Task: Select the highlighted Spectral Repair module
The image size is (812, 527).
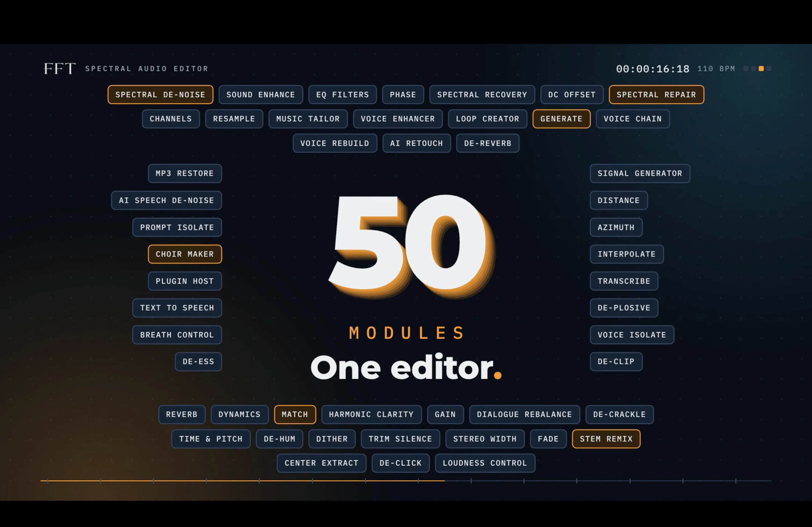Action: (657, 94)
